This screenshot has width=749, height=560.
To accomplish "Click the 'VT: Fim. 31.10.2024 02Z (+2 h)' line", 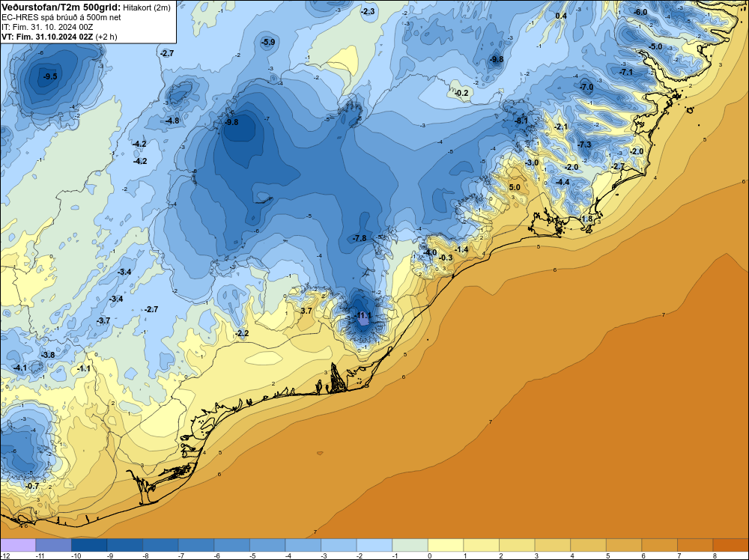I will tap(59, 36).
